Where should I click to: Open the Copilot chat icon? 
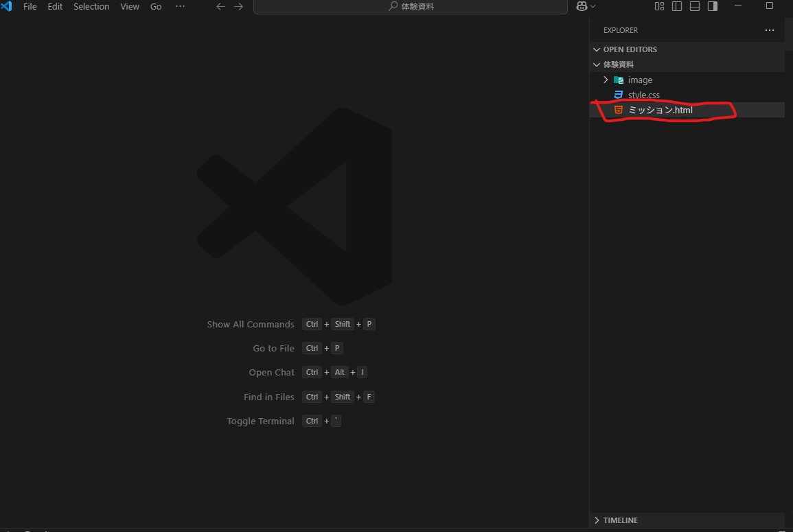[582, 7]
